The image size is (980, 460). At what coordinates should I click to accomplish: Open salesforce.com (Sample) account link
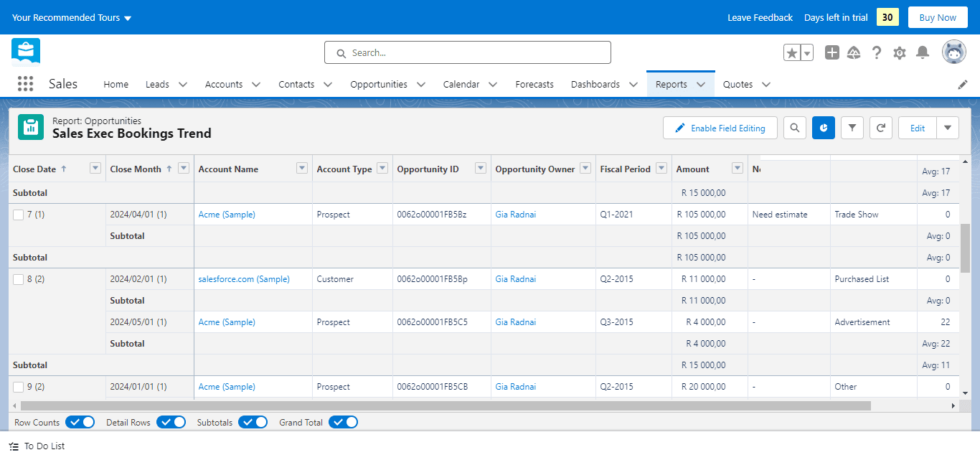(x=244, y=279)
